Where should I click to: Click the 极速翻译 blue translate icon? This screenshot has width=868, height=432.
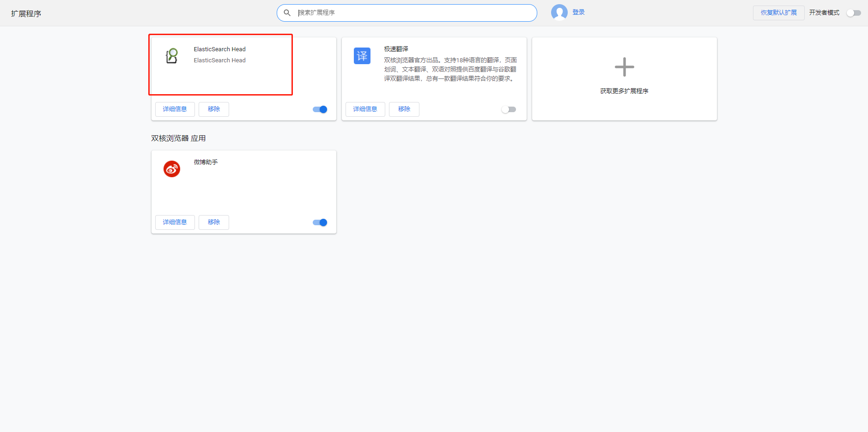pyautogui.click(x=362, y=56)
